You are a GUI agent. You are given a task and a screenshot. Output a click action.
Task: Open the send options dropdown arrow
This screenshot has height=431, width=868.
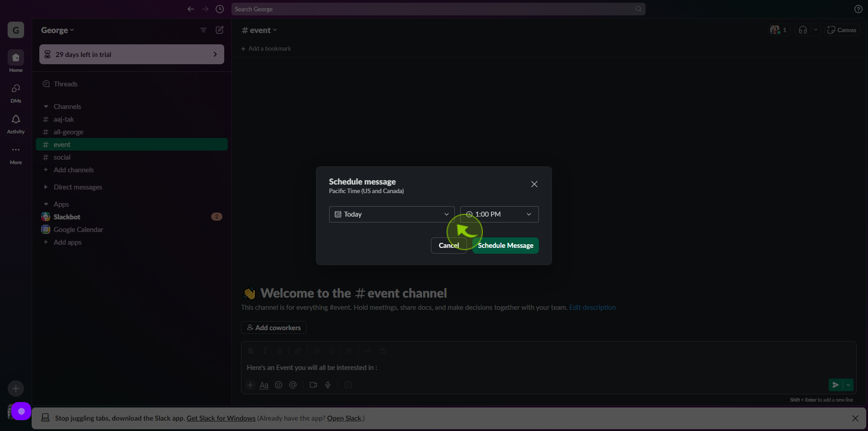coord(848,385)
